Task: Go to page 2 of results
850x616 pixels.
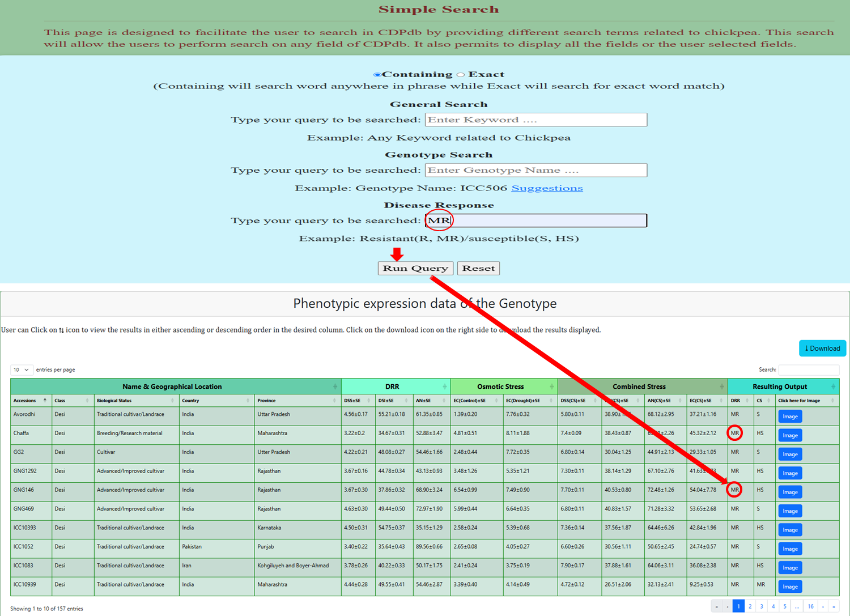Action: tap(750, 606)
